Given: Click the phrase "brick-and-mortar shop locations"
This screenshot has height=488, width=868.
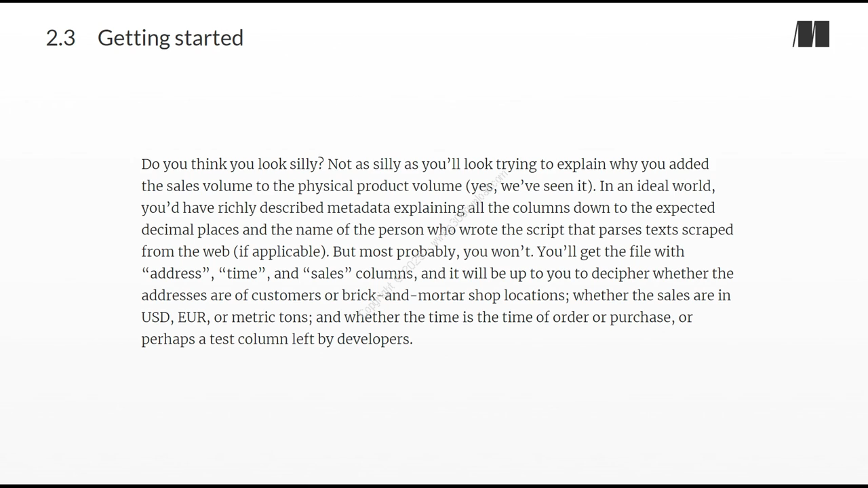Looking at the screenshot, I should (454, 296).
